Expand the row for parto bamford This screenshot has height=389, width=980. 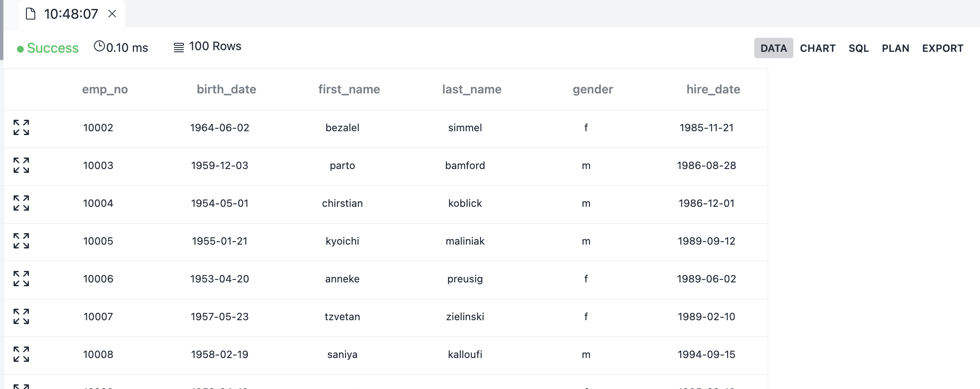(20, 166)
